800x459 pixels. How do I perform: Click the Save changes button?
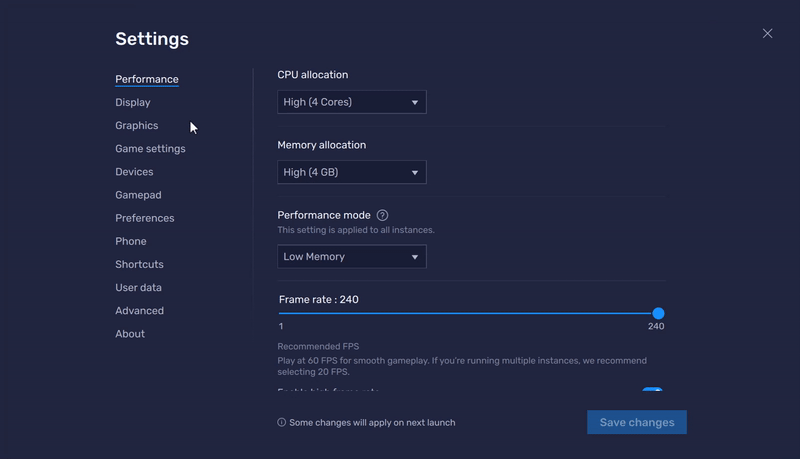coord(636,422)
